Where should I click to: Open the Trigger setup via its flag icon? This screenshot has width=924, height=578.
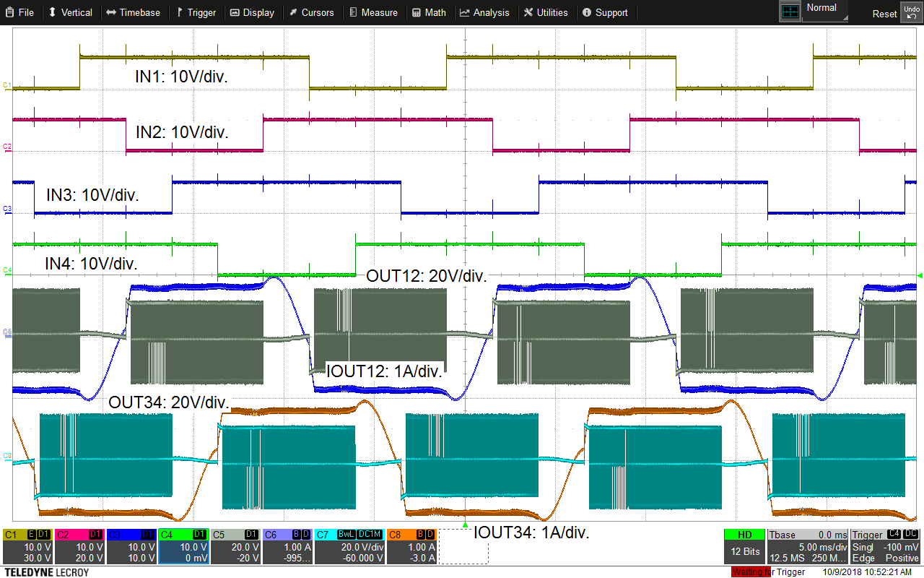(180, 12)
